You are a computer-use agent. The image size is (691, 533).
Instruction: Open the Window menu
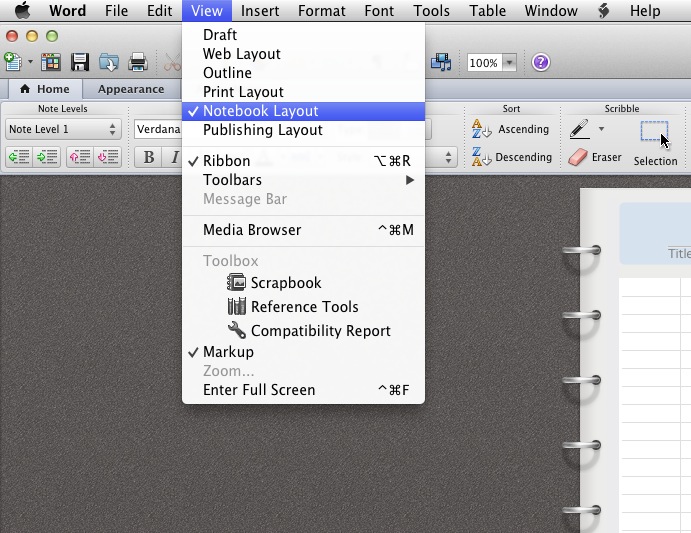(551, 11)
